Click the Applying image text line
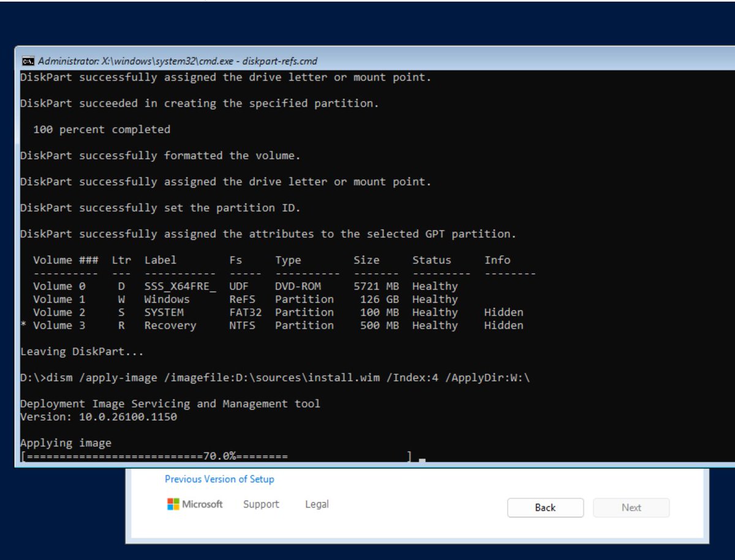The image size is (735, 560). coord(66,443)
